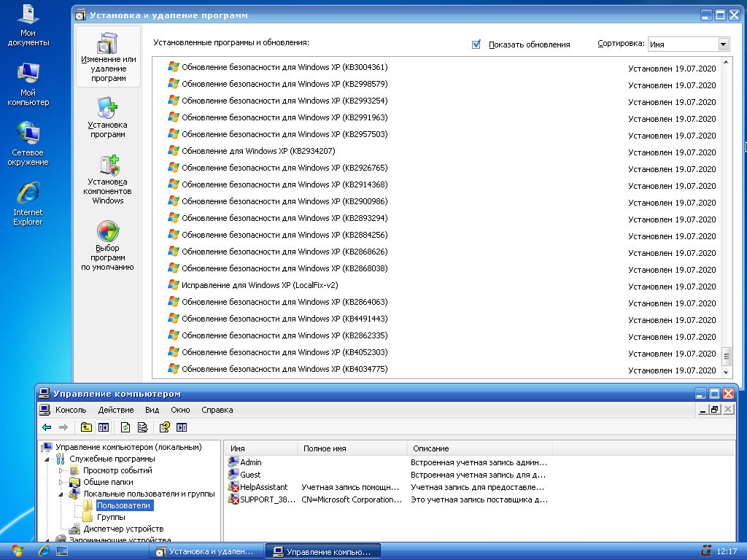This screenshot has width=747, height=560.
Task: Click the HelpAssistant full name 'Учетная запись помощн…'
Action: pos(350,487)
